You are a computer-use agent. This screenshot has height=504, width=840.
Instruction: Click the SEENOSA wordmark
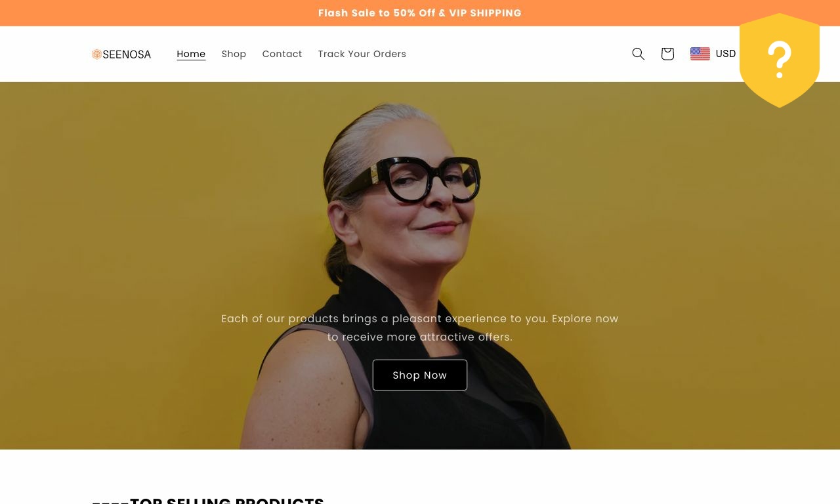pos(127,54)
